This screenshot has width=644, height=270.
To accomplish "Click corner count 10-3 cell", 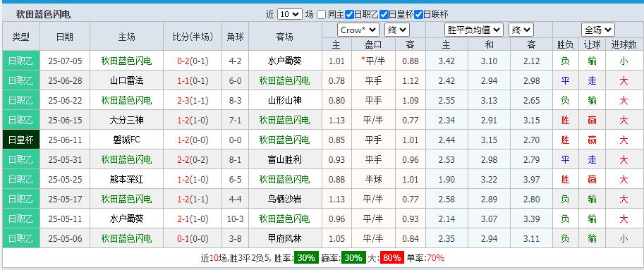I will (236, 219).
